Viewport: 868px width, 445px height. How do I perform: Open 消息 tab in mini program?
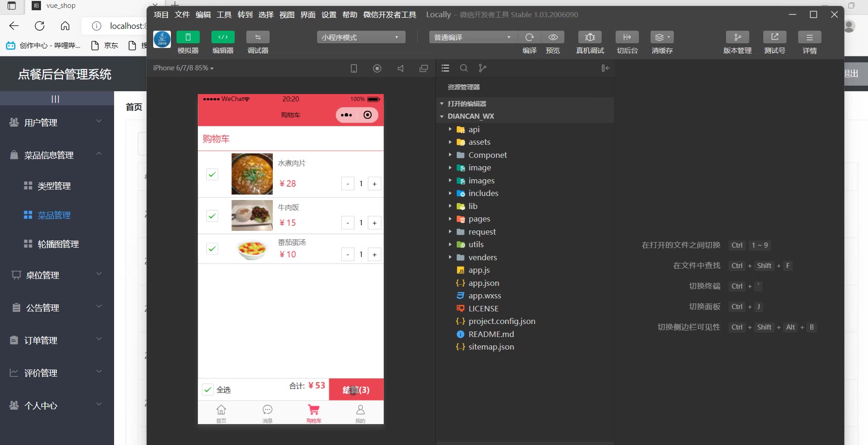(267, 413)
